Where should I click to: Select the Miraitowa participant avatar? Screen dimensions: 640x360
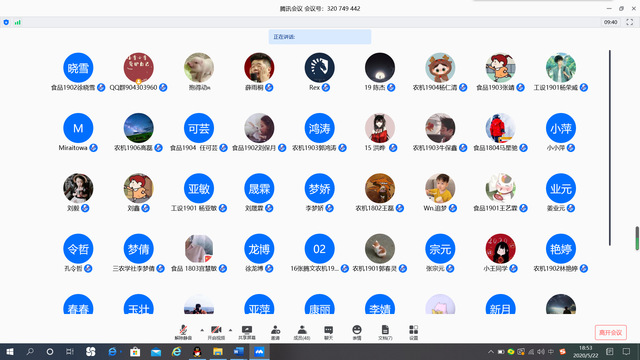[78, 128]
